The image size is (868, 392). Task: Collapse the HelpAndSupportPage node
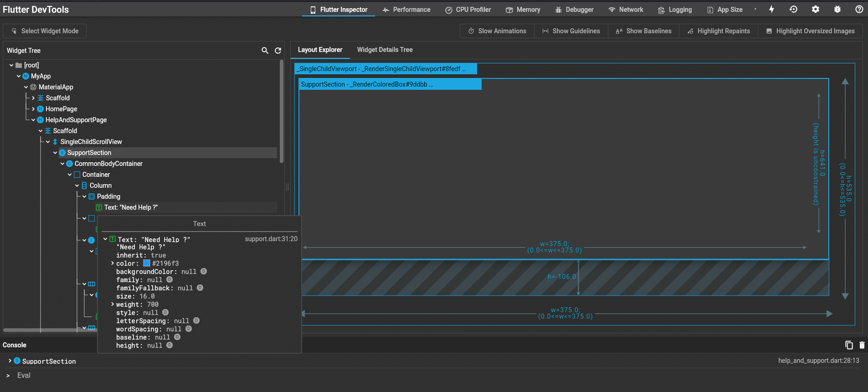click(33, 120)
